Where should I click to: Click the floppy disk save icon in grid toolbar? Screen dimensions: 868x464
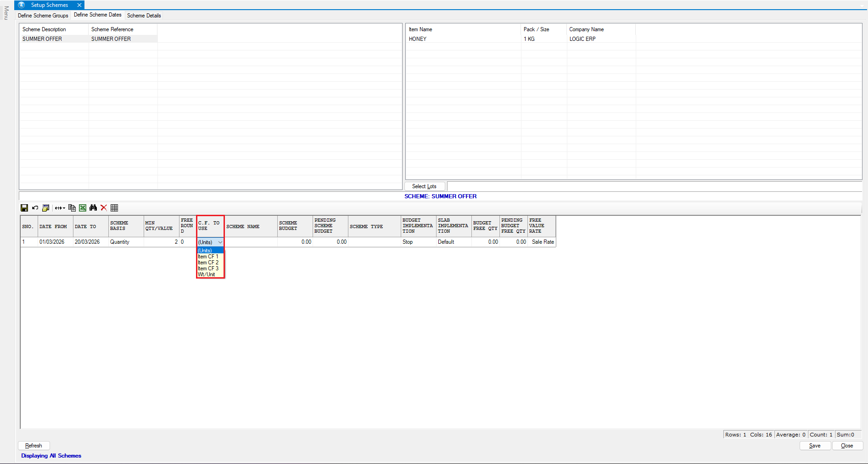(x=24, y=208)
